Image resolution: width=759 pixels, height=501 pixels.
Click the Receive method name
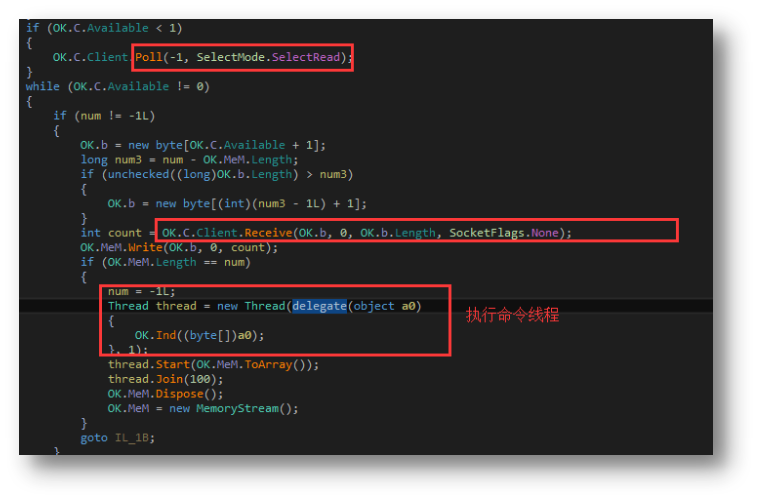(268, 233)
